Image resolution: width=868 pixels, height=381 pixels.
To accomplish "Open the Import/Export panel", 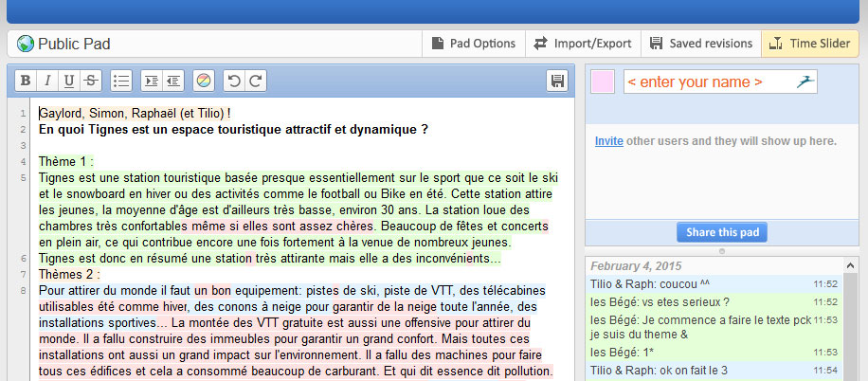I will (582, 44).
